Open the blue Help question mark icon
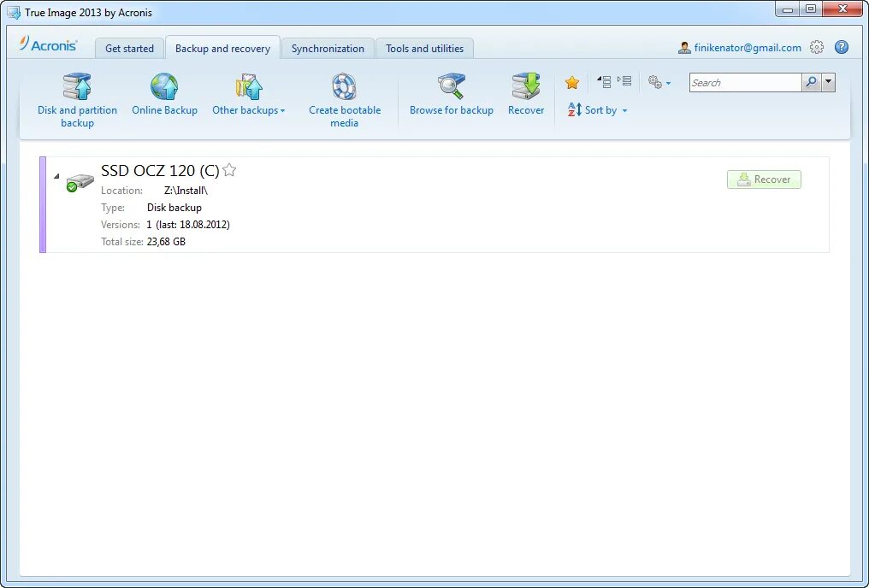 pyautogui.click(x=842, y=47)
